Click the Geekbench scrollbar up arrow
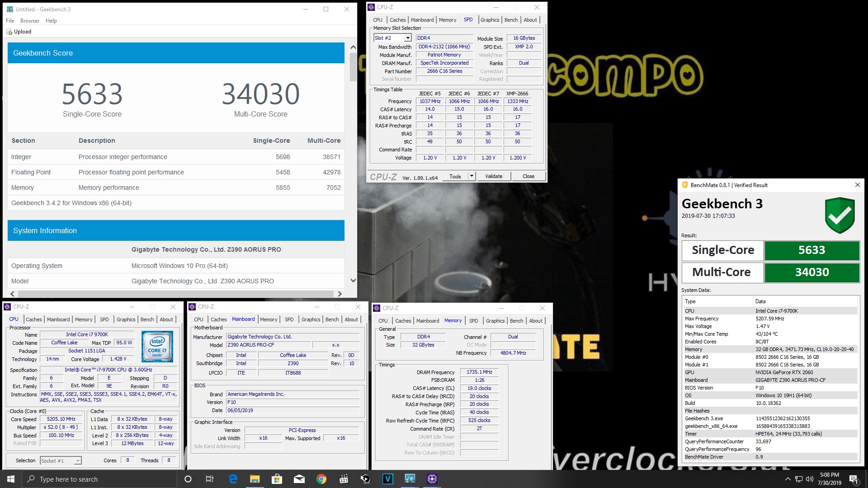Viewport: 868px width, 488px height. [x=353, y=47]
